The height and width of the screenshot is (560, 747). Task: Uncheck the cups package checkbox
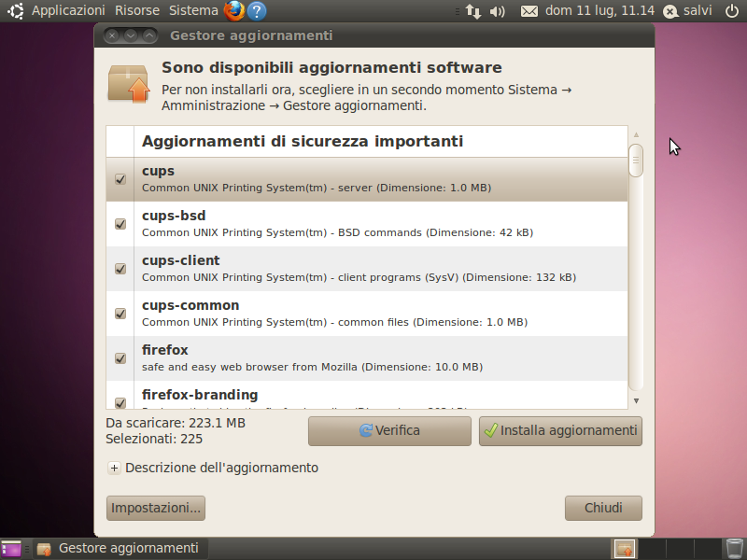coord(120,179)
